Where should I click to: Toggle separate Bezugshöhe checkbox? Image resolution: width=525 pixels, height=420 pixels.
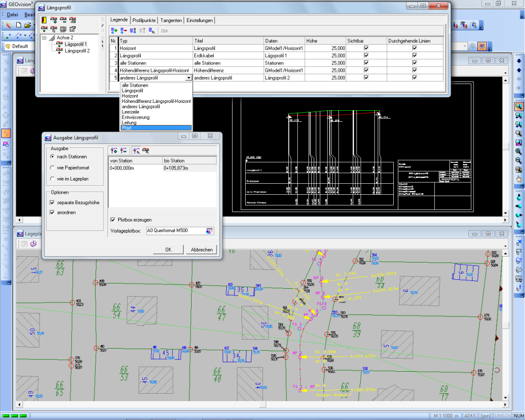[52, 203]
